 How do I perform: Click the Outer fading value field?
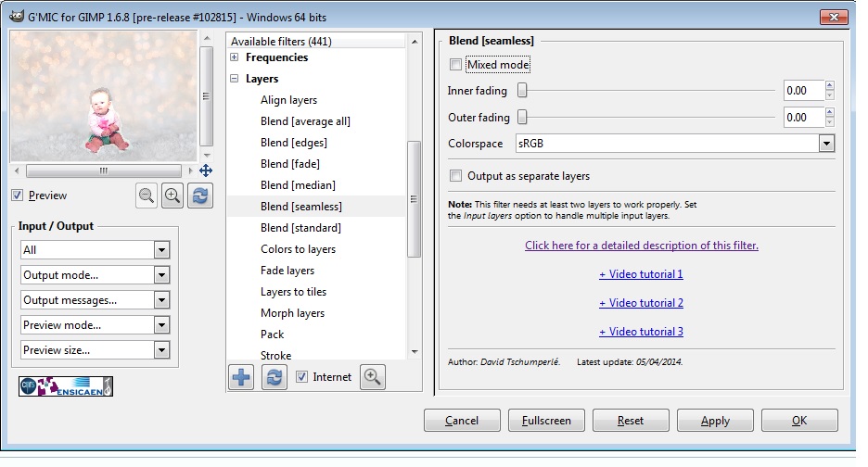(804, 118)
